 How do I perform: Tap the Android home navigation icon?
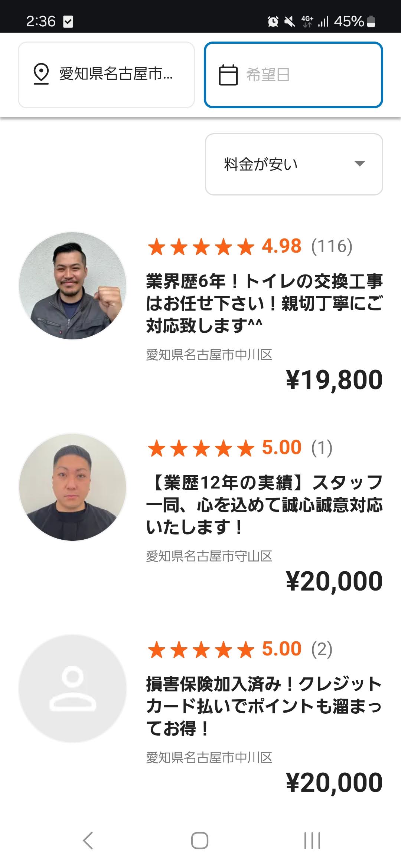[200, 841]
